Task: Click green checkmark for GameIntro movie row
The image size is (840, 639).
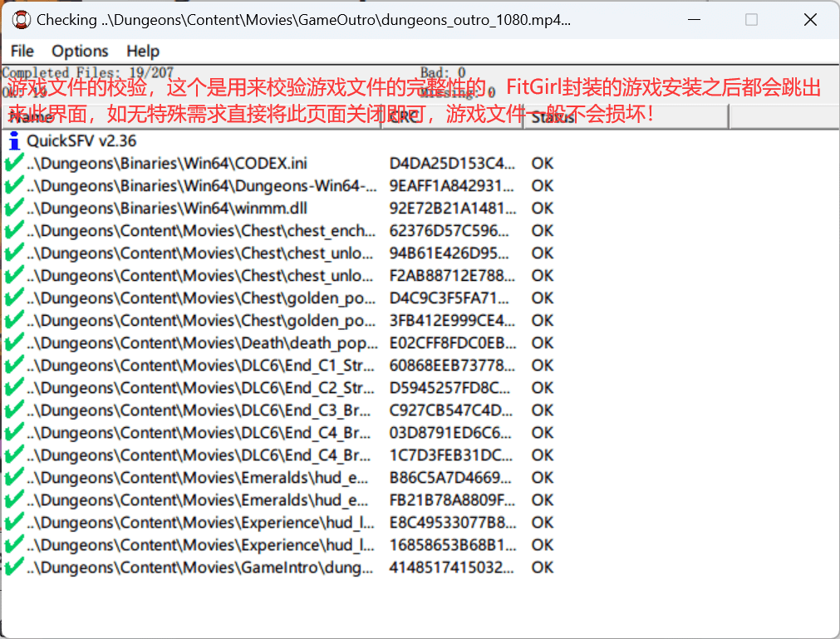Action: click(x=14, y=568)
